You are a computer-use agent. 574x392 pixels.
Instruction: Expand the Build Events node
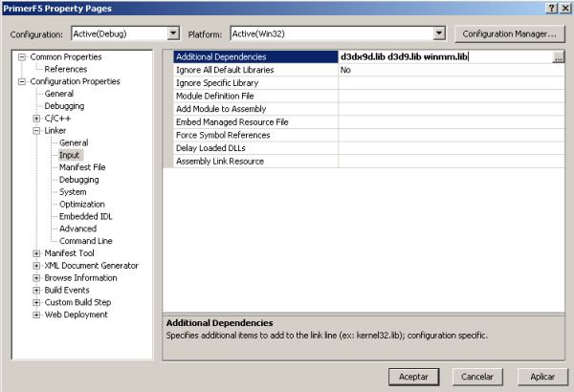36,291
